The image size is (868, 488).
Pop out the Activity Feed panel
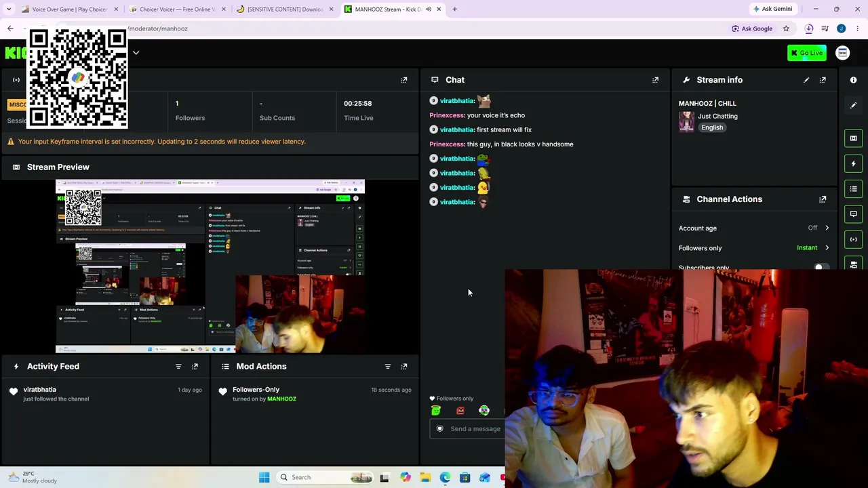click(195, 367)
